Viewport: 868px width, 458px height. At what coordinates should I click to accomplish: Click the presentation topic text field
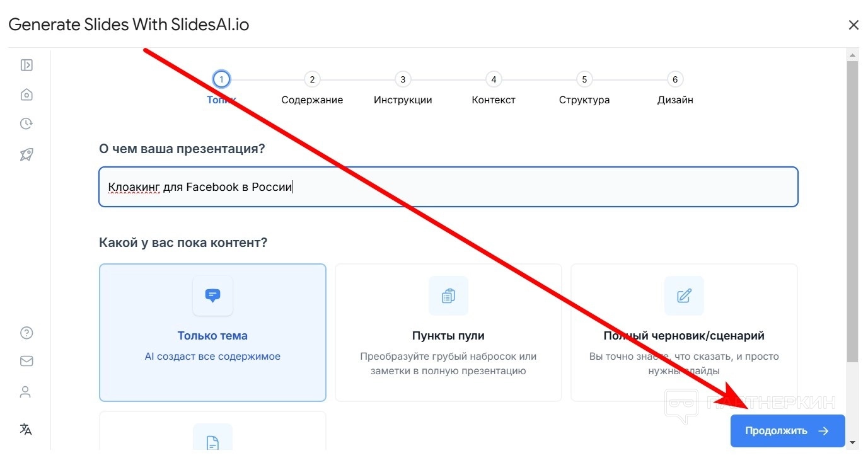pos(448,186)
